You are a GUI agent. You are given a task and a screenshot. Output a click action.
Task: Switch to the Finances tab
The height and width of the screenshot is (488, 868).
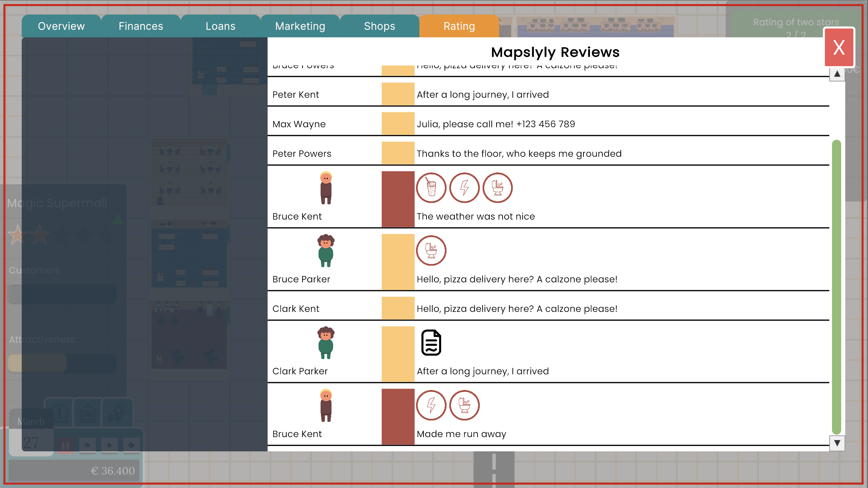pyautogui.click(x=141, y=26)
